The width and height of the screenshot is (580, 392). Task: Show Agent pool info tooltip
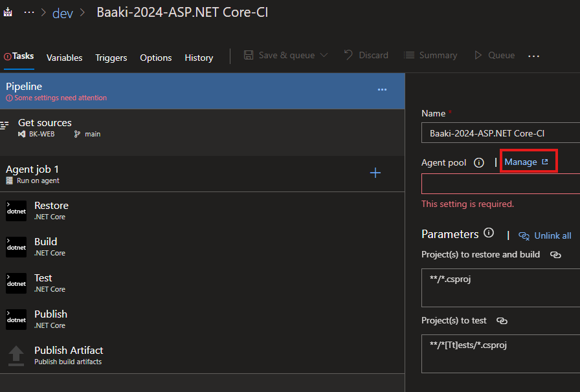479,163
